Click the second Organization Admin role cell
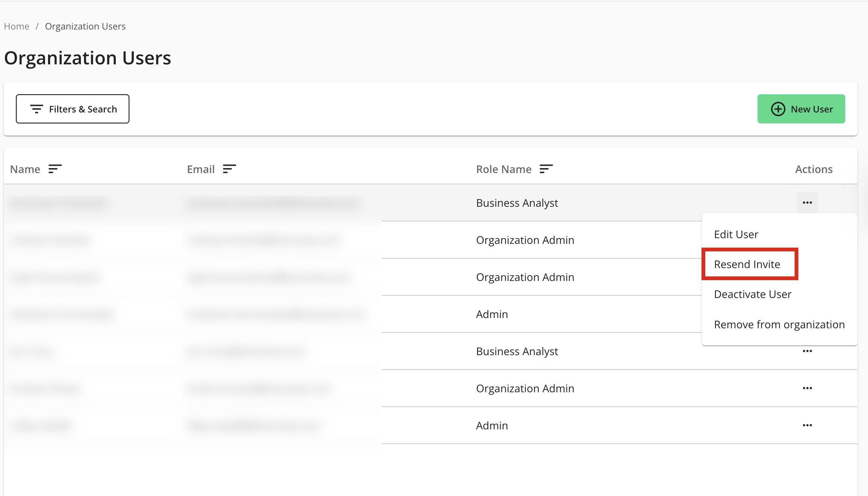Image resolution: width=868 pixels, height=496 pixels. (x=525, y=277)
